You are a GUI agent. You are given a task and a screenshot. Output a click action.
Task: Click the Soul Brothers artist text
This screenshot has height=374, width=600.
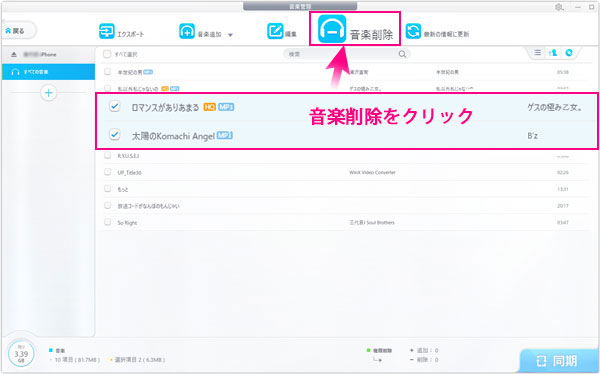[x=372, y=222]
